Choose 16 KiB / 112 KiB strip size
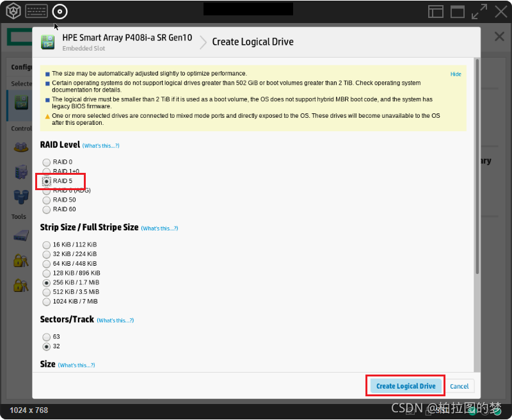Viewport: 512px width, 420px height. [x=47, y=245]
